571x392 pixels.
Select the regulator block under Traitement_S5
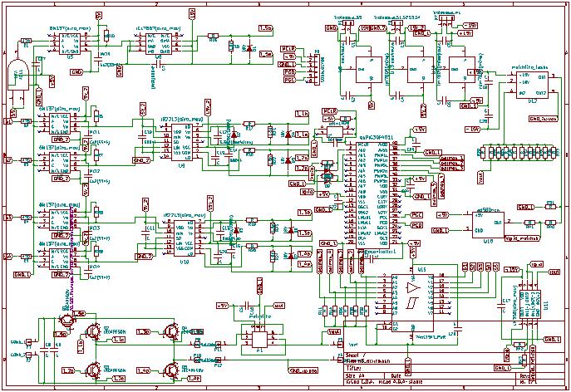point(369,70)
